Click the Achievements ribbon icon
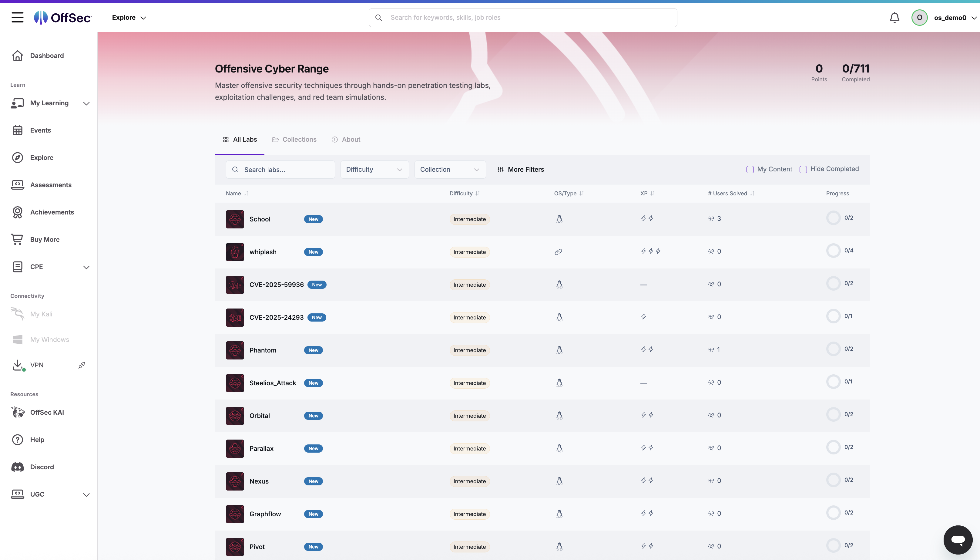 click(x=17, y=212)
